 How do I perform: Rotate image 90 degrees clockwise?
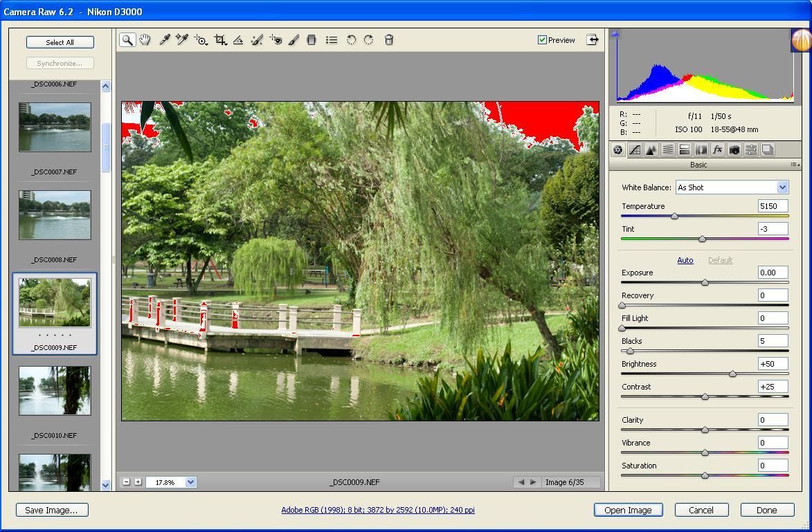369,40
